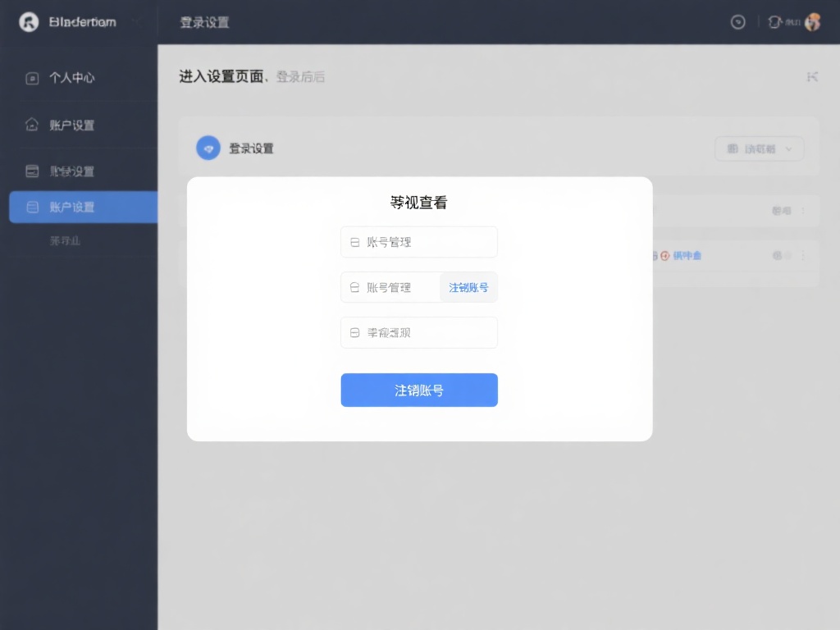Screen dimensions: 840x630
Task: Open the three-dot menu in the first row
Action: pos(802,210)
